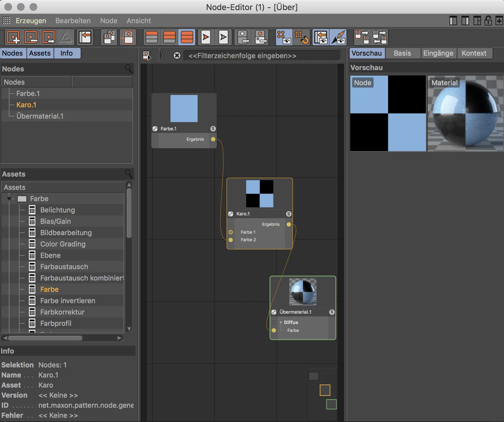Click the chevron arrow beside the filter bar
Screen dimensions: 504x422
click(161, 55)
